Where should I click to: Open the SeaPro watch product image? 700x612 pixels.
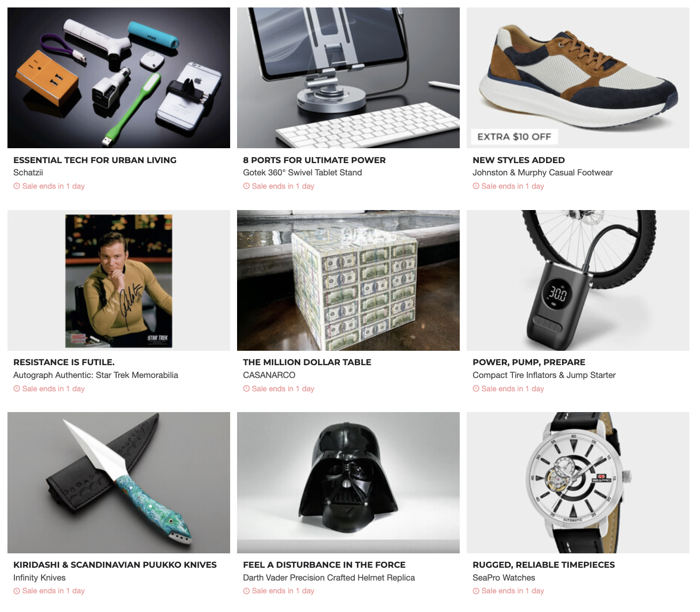click(578, 482)
